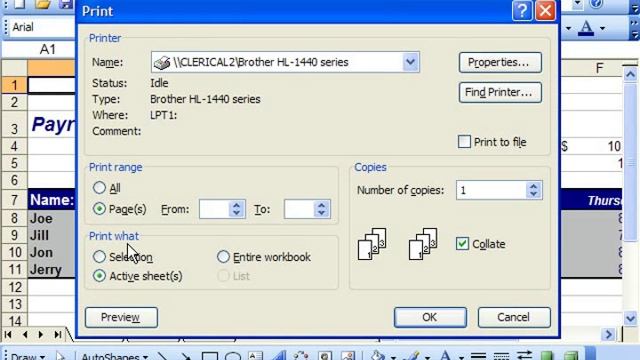Viewport: 640px width, 360px height.
Task: Select the Page(s) radio button
Action: click(x=99, y=209)
